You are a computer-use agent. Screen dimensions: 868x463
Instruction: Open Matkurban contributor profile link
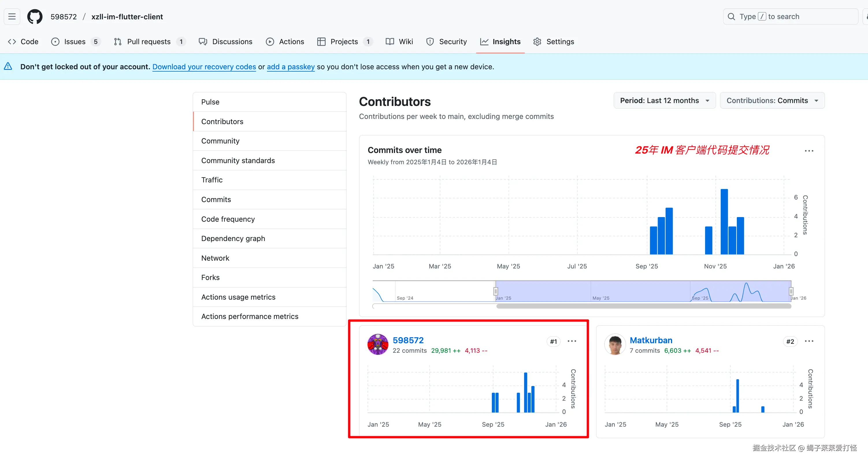click(x=651, y=340)
